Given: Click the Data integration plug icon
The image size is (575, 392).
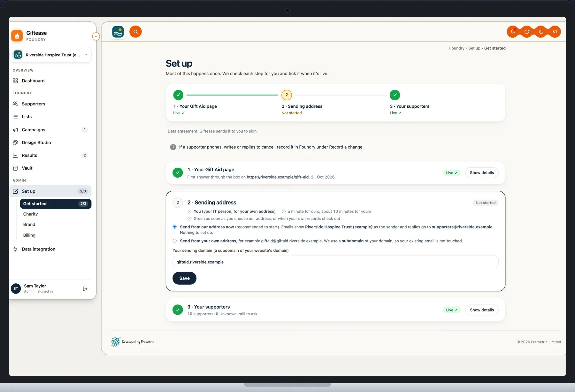Looking at the screenshot, I should click(15, 249).
